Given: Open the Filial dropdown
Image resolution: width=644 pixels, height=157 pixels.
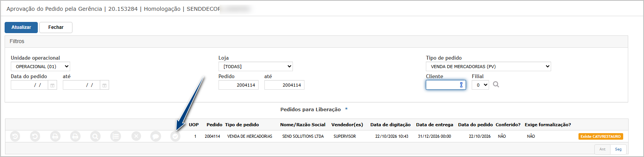Looking at the screenshot, I should 480,85.
